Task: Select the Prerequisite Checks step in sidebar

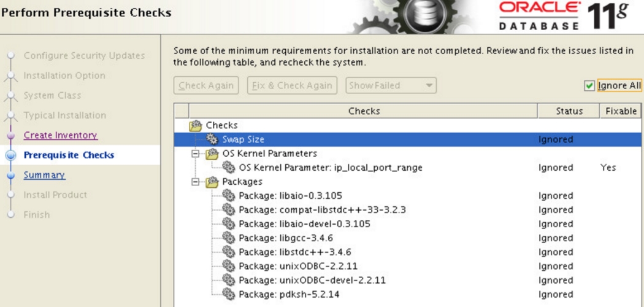Action: pyautogui.click(x=69, y=155)
